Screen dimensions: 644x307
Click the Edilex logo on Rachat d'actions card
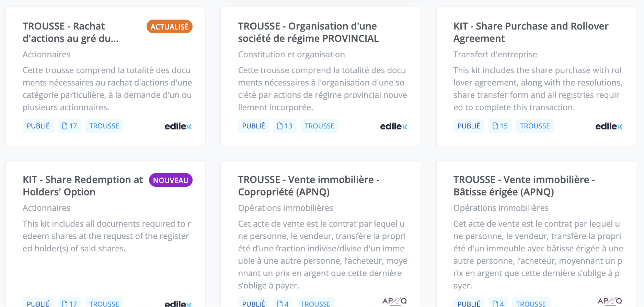click(x=178, y=126)
